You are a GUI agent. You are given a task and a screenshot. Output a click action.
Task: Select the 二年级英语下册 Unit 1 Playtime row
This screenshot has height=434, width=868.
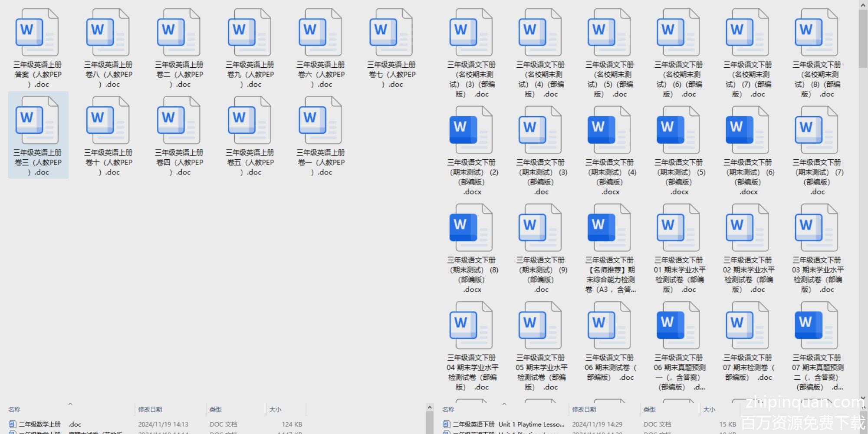(x=589, y=424)
